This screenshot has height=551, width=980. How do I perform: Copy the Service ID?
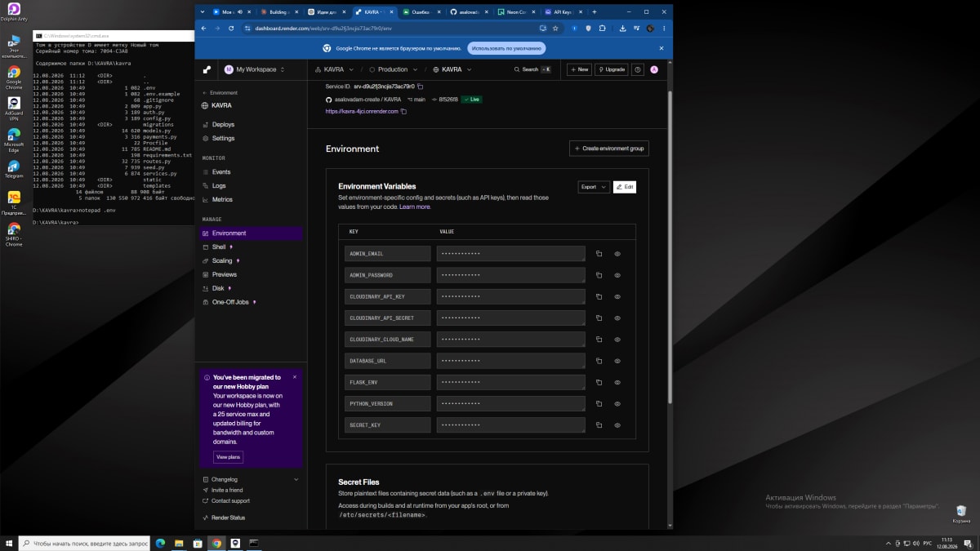point(421,86)
